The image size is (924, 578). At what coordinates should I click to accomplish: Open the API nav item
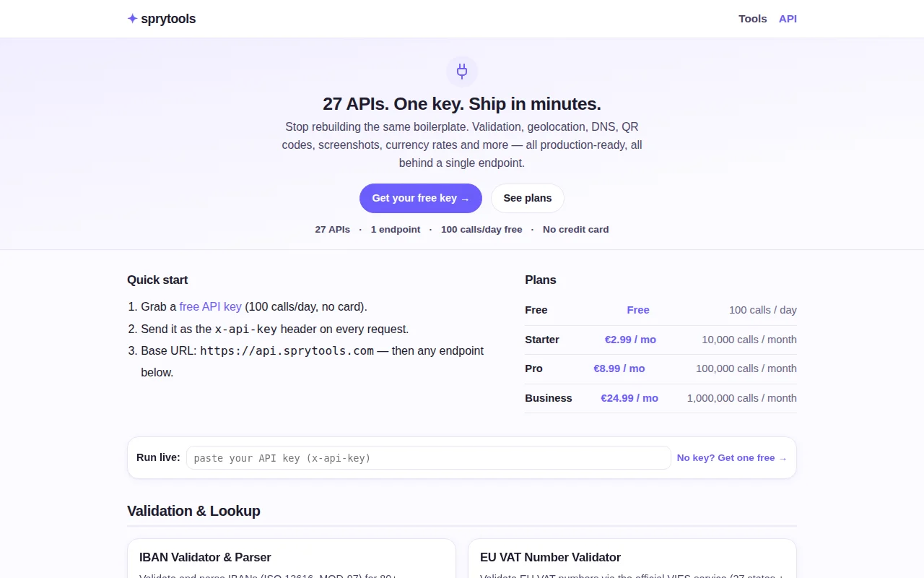coord(788,19)
